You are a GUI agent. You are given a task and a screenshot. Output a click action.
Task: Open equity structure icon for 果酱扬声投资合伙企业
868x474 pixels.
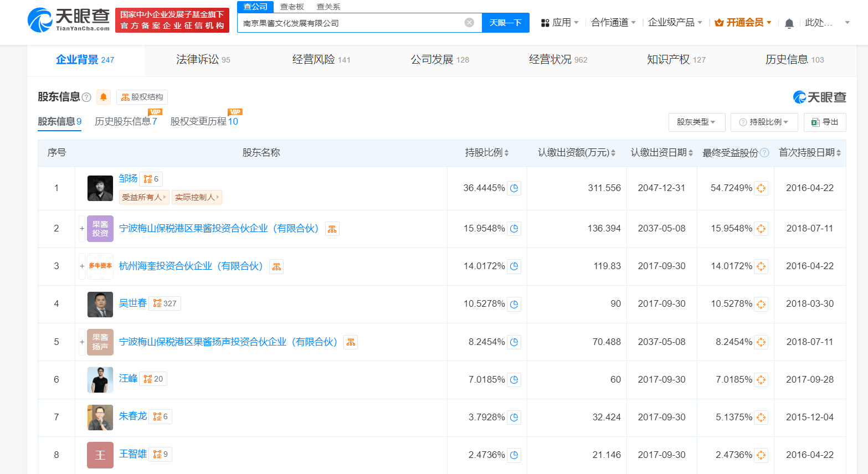coord(351,342)
